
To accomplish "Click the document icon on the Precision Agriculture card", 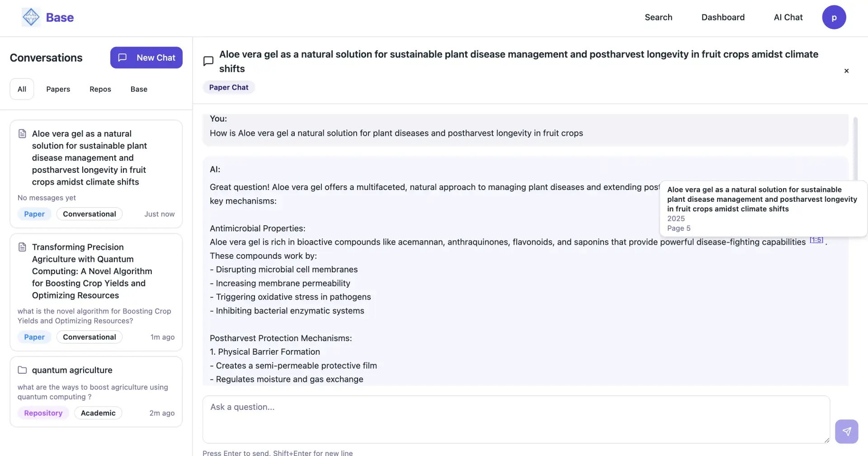I will pos(23,247).
